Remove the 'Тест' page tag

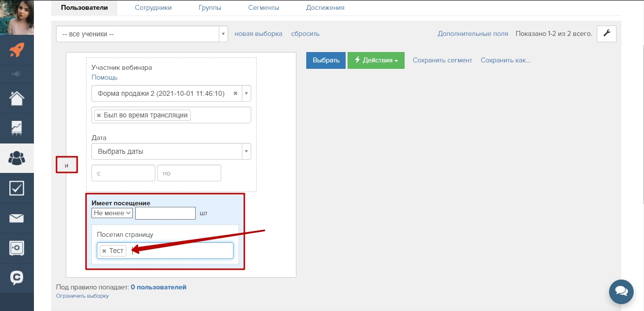104,251
